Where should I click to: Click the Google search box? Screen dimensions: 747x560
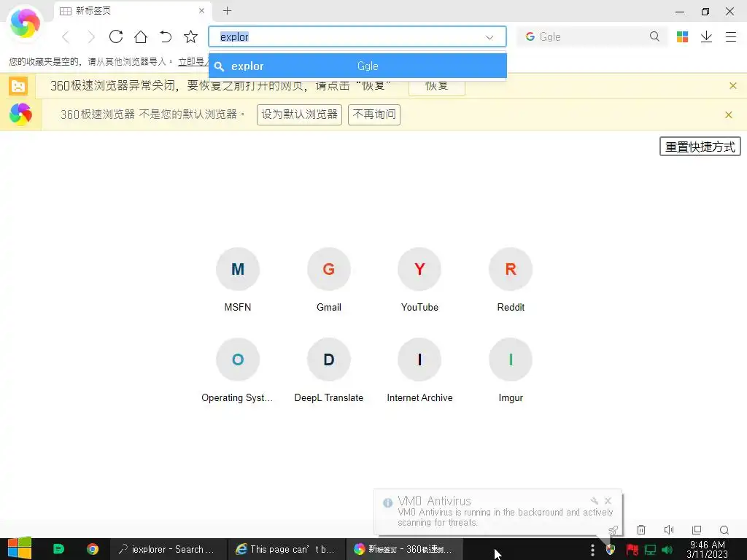[x=592, y=36]
